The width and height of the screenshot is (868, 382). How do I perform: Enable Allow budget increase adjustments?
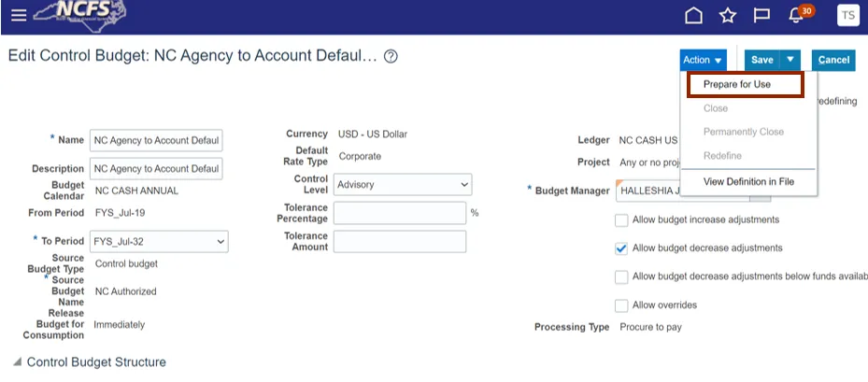[x=621, y=220]
